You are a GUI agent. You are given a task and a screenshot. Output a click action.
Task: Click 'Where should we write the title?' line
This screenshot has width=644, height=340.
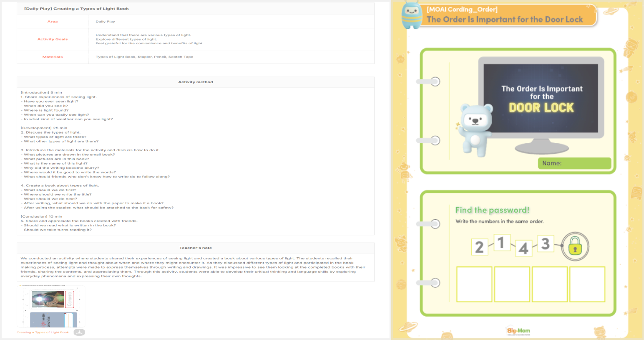point(56,195)
